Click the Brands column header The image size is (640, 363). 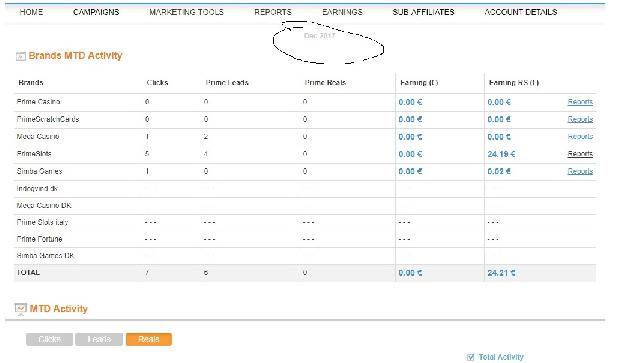click(31, 82)
